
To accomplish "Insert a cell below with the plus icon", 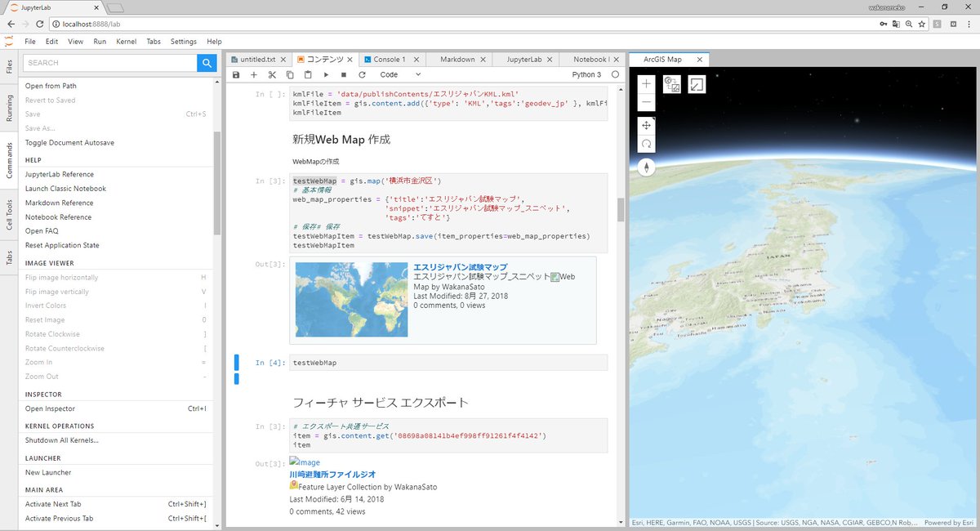I will coord(254,74).
